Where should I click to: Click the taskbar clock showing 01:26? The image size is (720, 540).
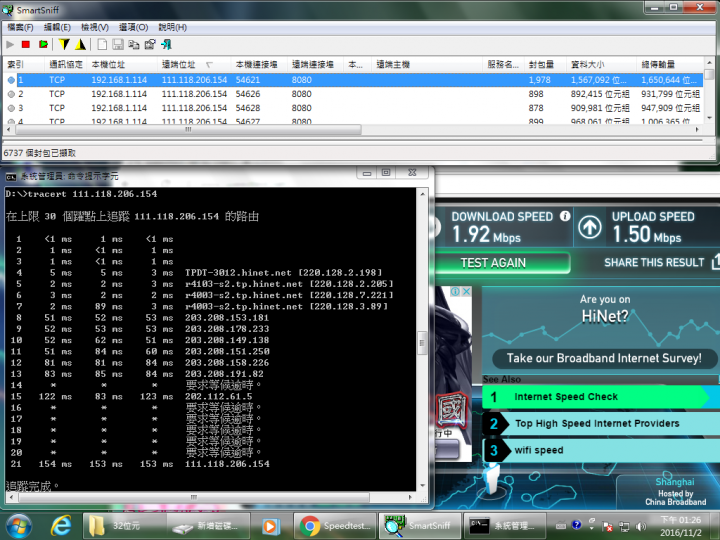(681, 526)
